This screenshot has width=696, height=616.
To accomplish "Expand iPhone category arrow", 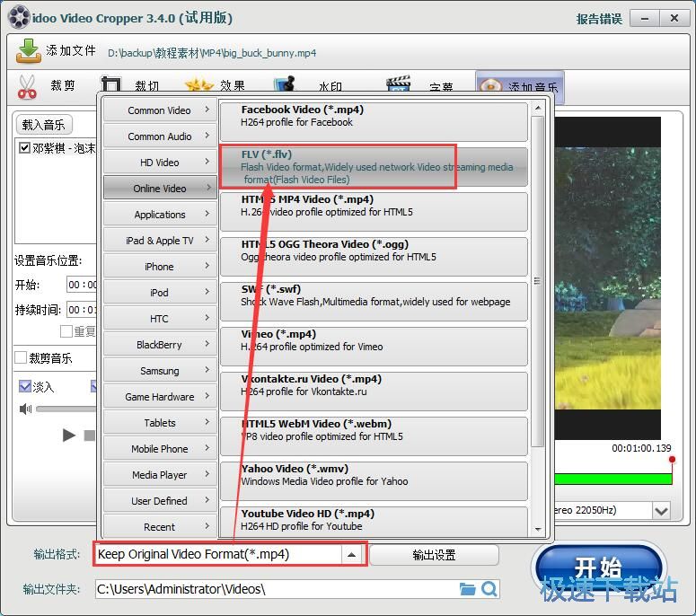I will (x=207, y=266).
